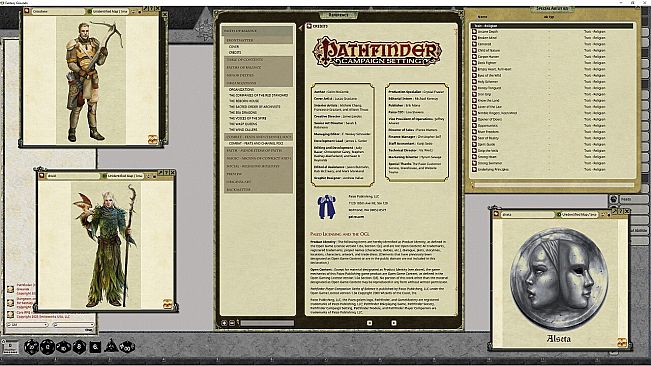Collapse the Frontmatter index section
The height and width of the screenshot is (366, 651).
point(259,40)
